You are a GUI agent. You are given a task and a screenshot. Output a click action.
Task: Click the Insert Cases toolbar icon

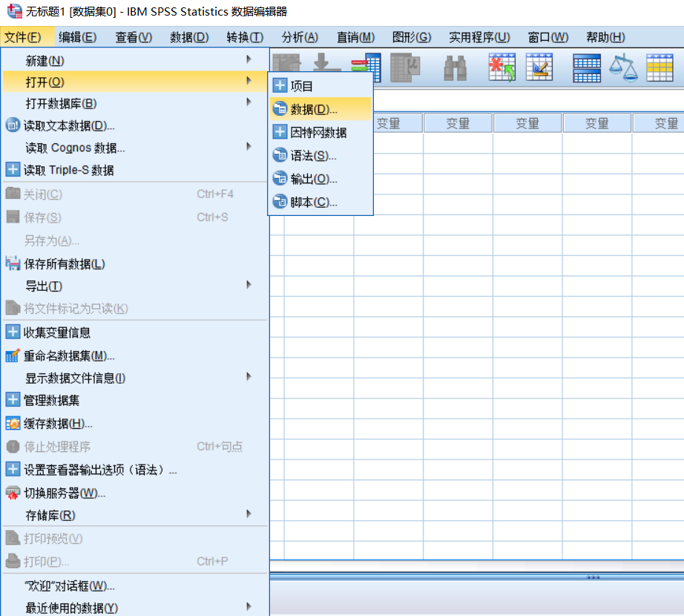502,68
